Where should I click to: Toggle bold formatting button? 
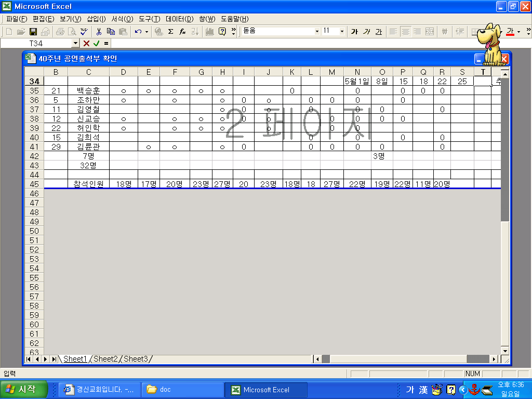(354, 32)
